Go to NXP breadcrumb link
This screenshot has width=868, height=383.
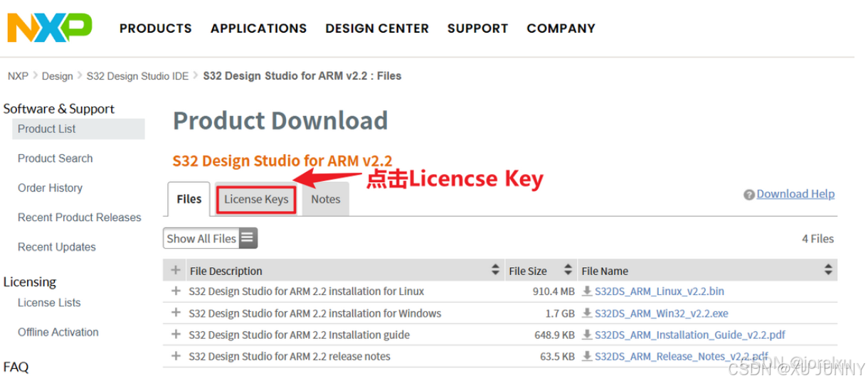point(18,76)
